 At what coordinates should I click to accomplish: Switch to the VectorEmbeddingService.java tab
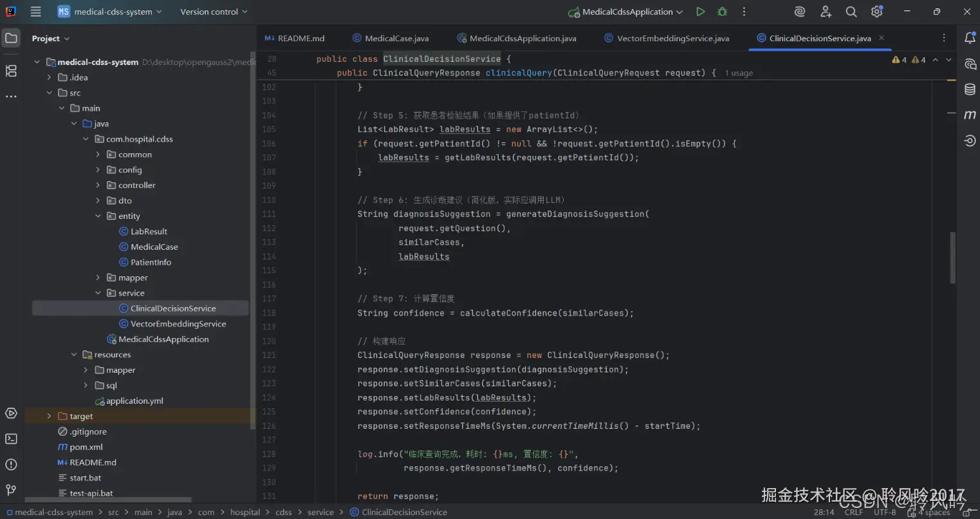[667, 39]
